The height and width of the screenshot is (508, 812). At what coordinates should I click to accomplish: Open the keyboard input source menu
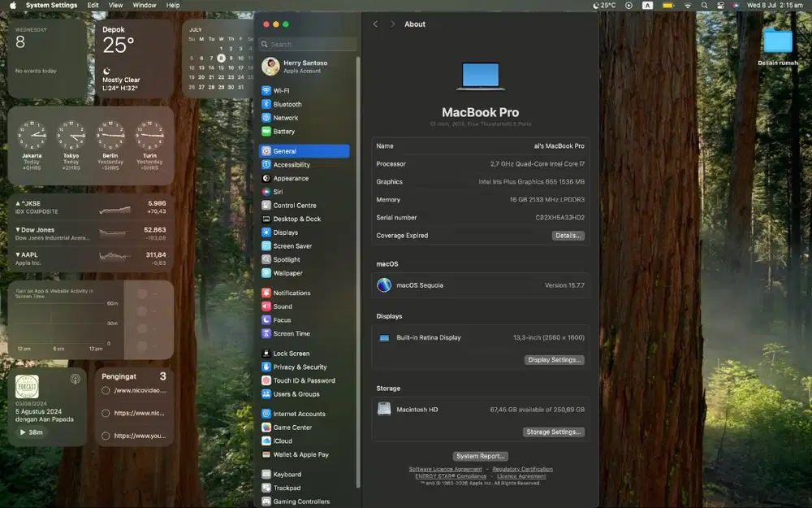click(x=647, y=5)
